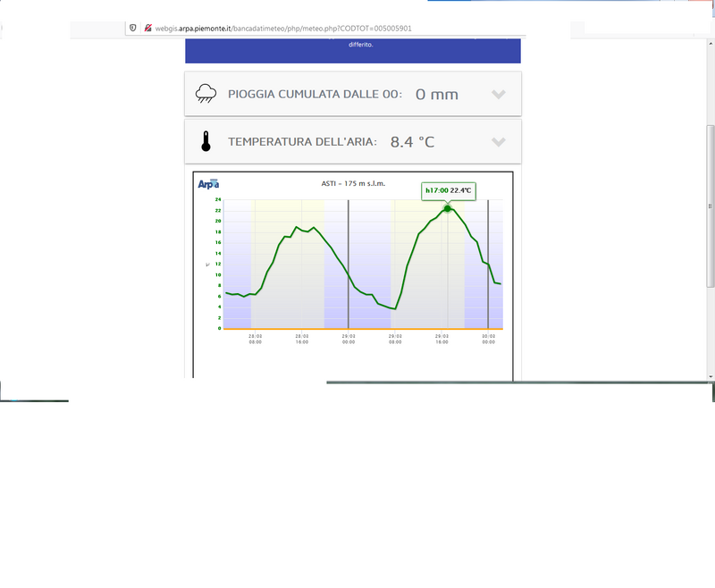Viewport: 715px width, 588px height.
Task: Click the Arpa logo in the chart
Action: pos(208,184)
